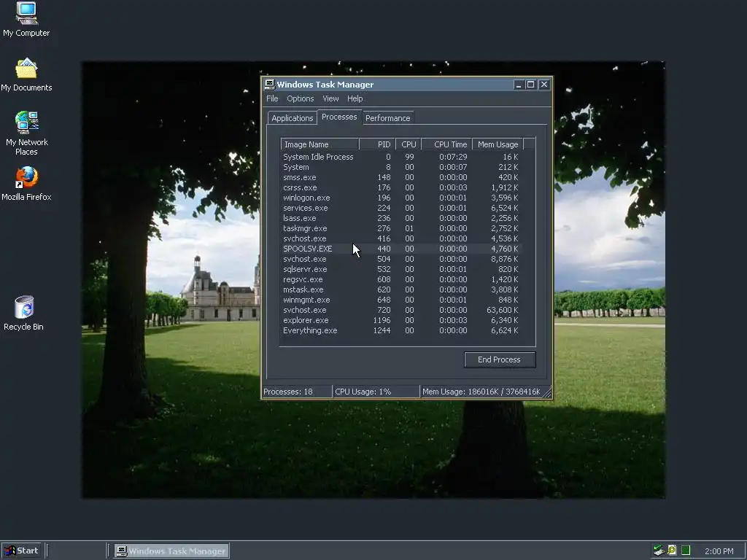Select winlogon.exe process
The image size is (747, 560).
400,198
